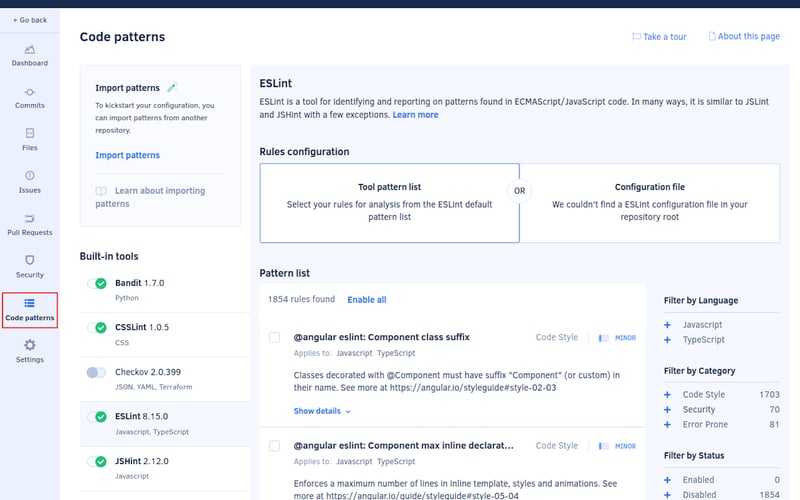The width and height of the screenshot is (800, 500).
Task: Toggle the Bandit 1.7.0 tool switch
Action: [x=96, y=283]
